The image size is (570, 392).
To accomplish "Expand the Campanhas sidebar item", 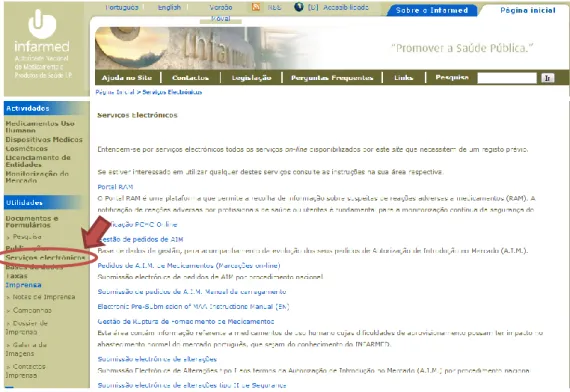I will tap(29, 310).
